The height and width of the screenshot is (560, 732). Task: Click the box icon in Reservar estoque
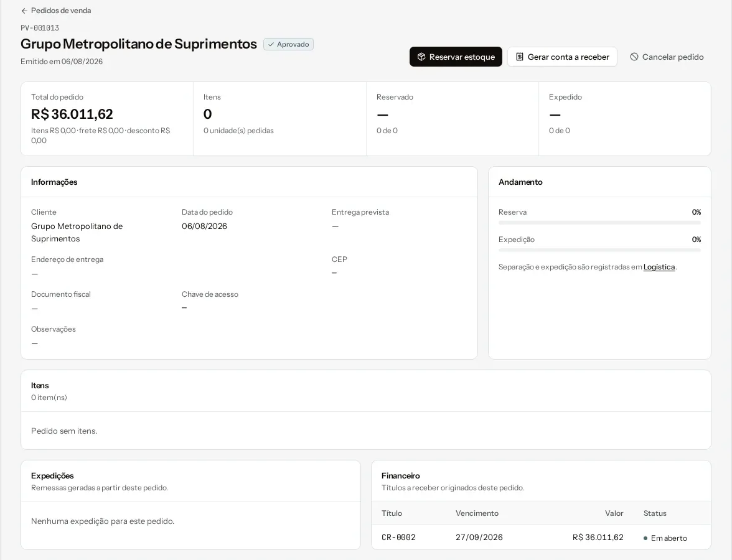[421, 57]
